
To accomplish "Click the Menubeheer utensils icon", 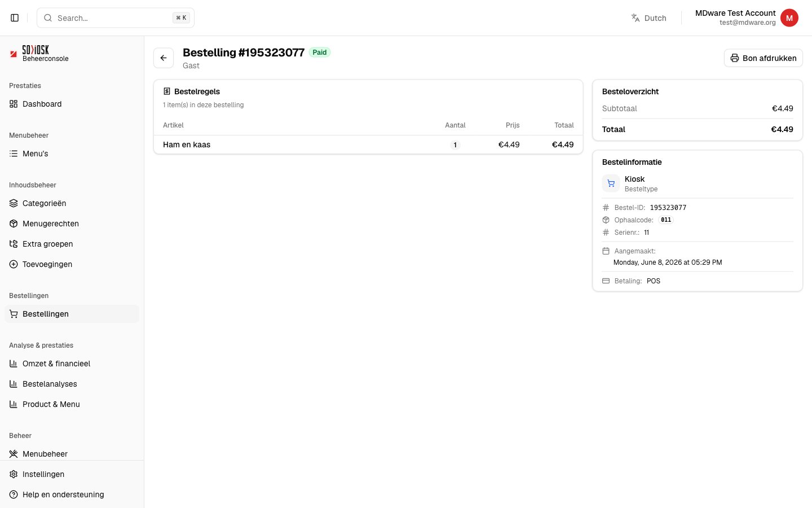I will (x=14, y=454).
